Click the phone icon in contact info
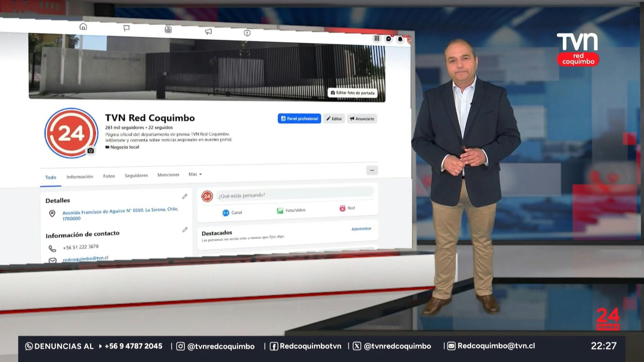Viewport: 644px width, 362px height. pyautogui.click(x=52, y=248)
